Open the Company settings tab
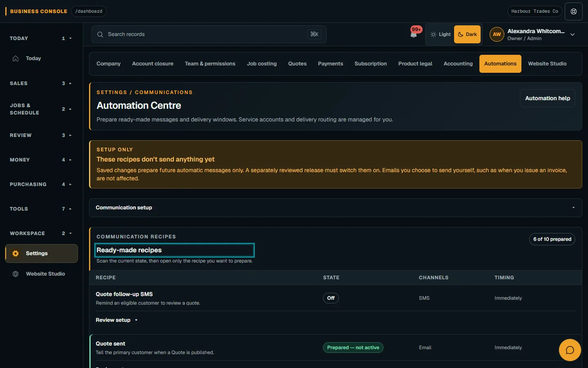 109,64
